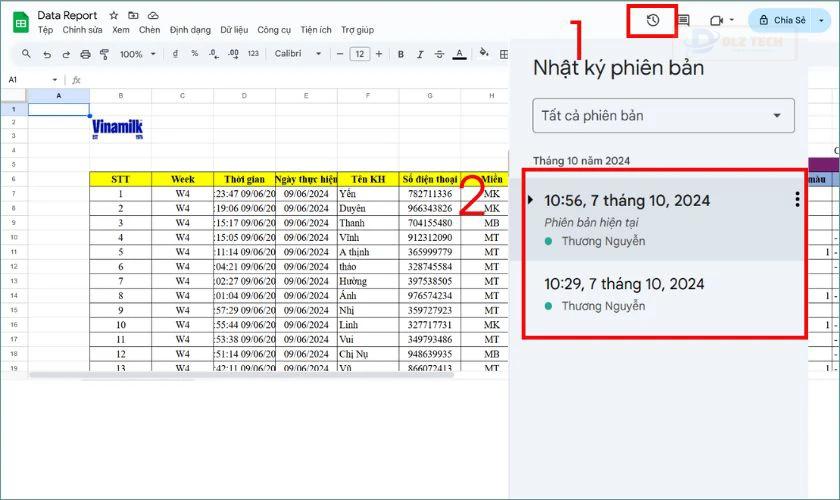
Task: Increase decimal places
Action: coord(234,54)
